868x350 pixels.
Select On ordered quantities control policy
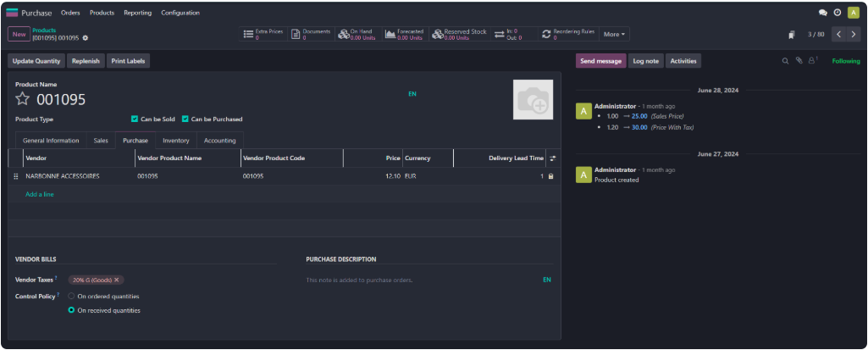point(71,297)
